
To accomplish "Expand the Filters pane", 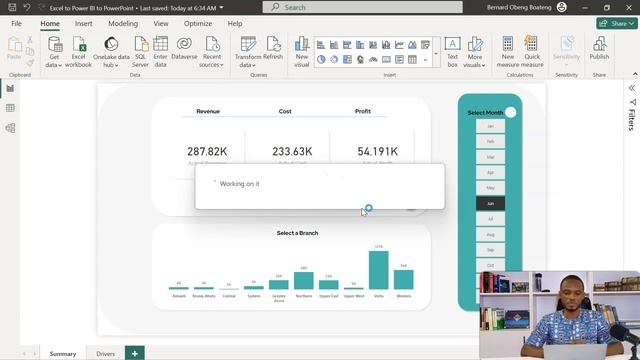I will tap(632, 88).
